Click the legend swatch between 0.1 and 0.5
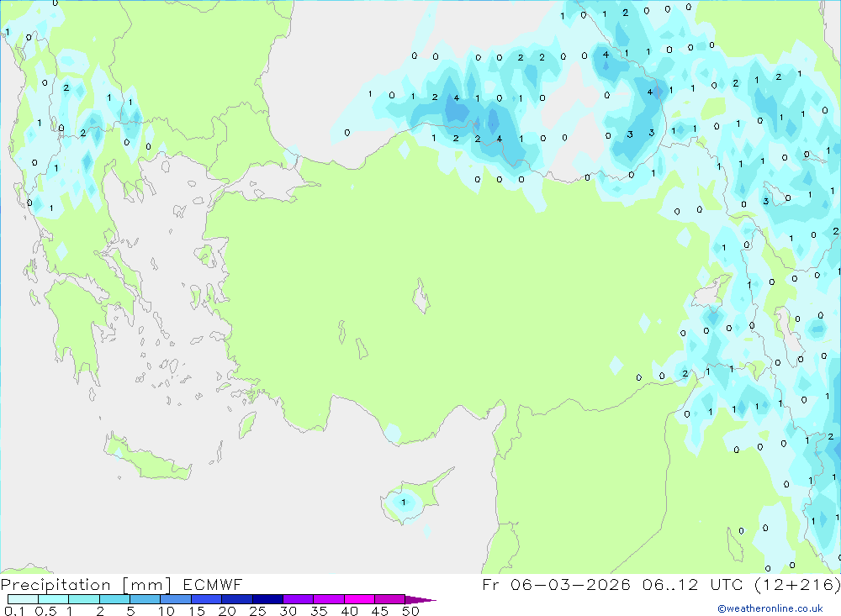 click(x=23, y=599)
